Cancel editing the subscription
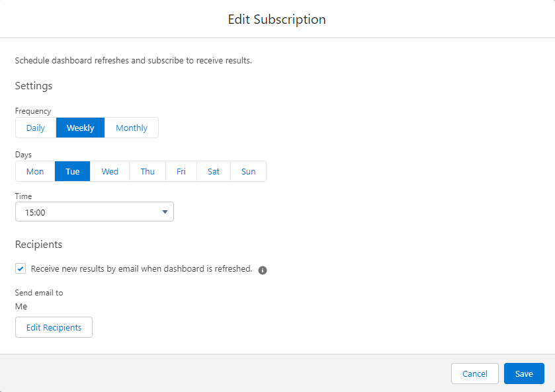Viewport: 555px width, 392px height. coord(474,373)
